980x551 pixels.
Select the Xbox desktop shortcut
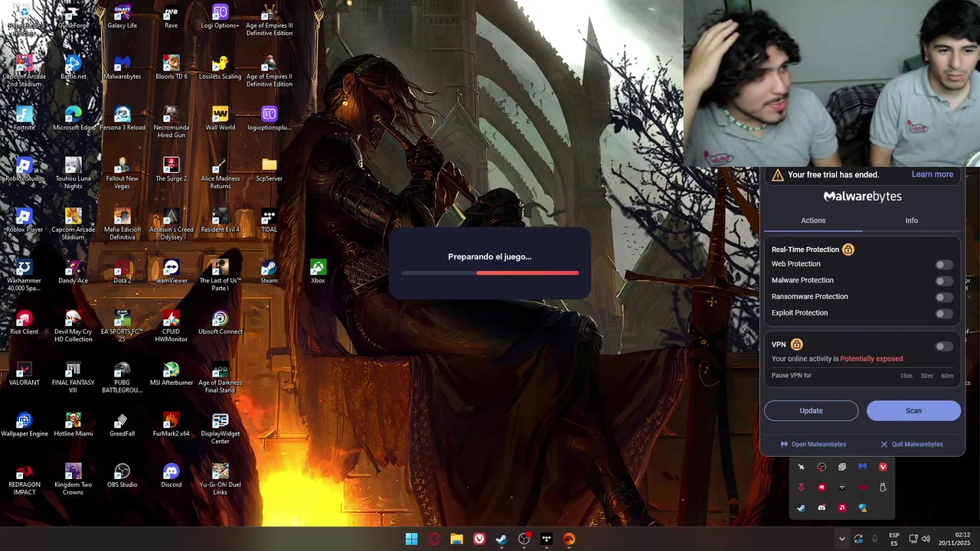tap(318, 272)
